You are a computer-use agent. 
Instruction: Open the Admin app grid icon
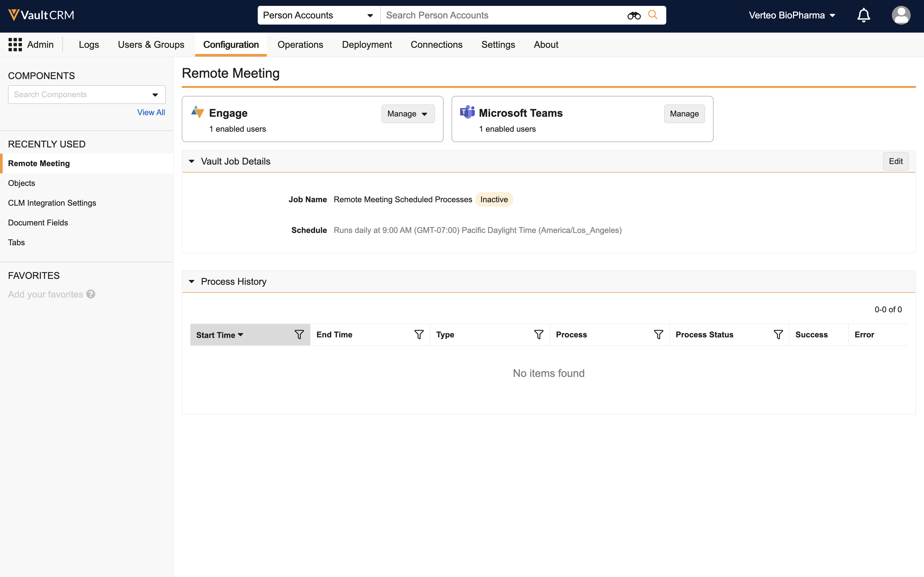tap(15, 45)
